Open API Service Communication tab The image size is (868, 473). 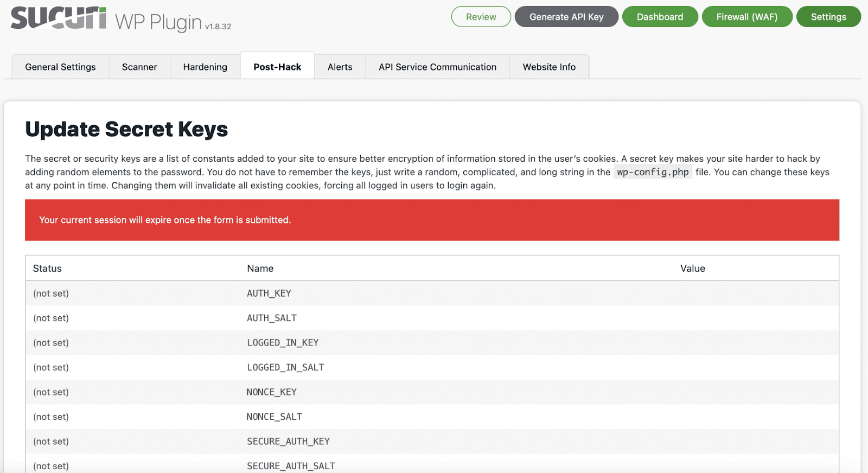pos(437,67)
